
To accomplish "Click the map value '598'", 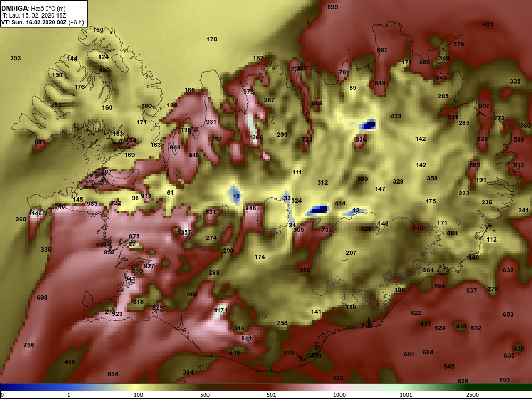I will click(439, 286).
